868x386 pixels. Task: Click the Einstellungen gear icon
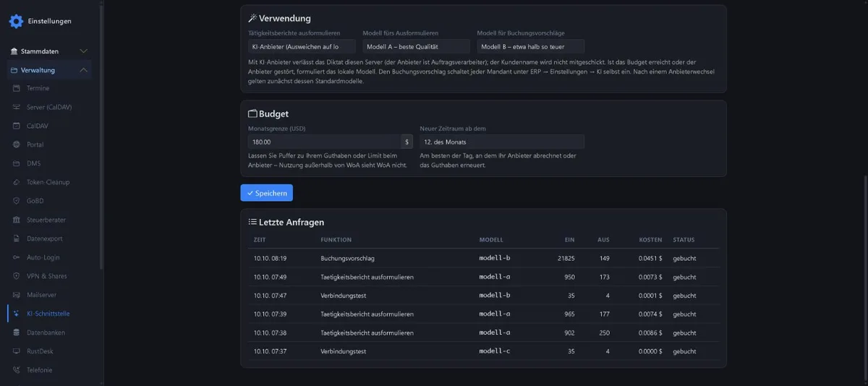click(16, 21)
